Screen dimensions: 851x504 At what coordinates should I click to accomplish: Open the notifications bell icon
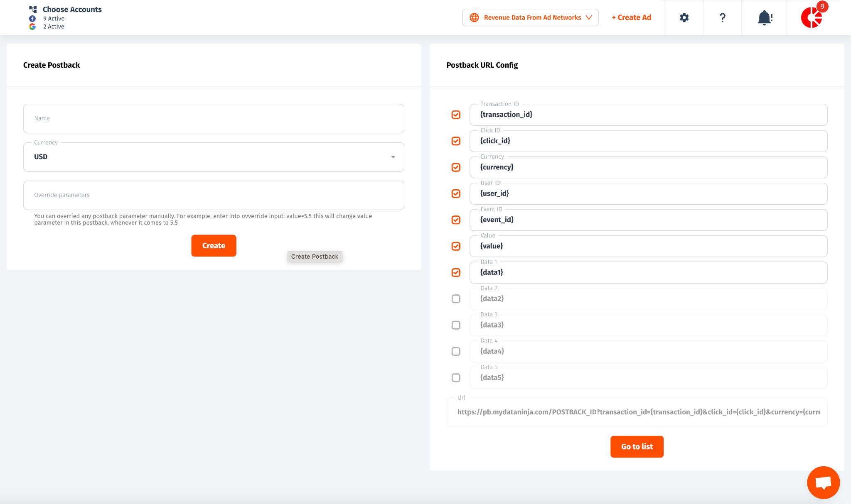point(764,17)
